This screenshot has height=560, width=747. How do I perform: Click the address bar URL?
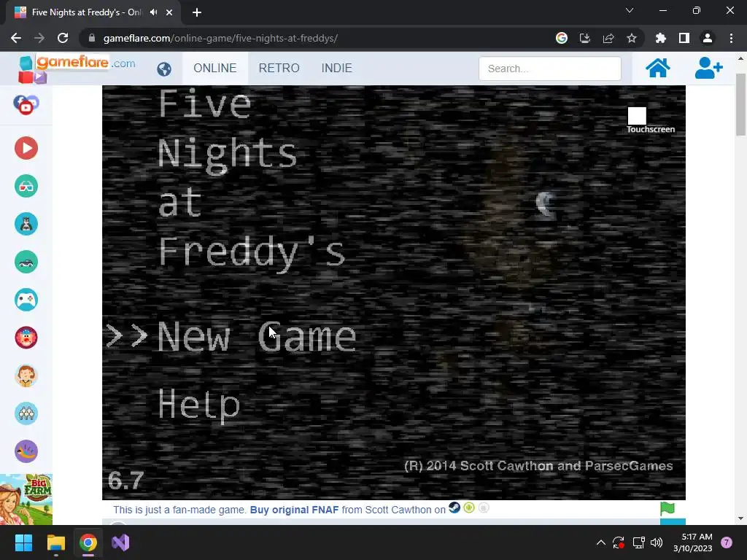click(x=220, y=38)
